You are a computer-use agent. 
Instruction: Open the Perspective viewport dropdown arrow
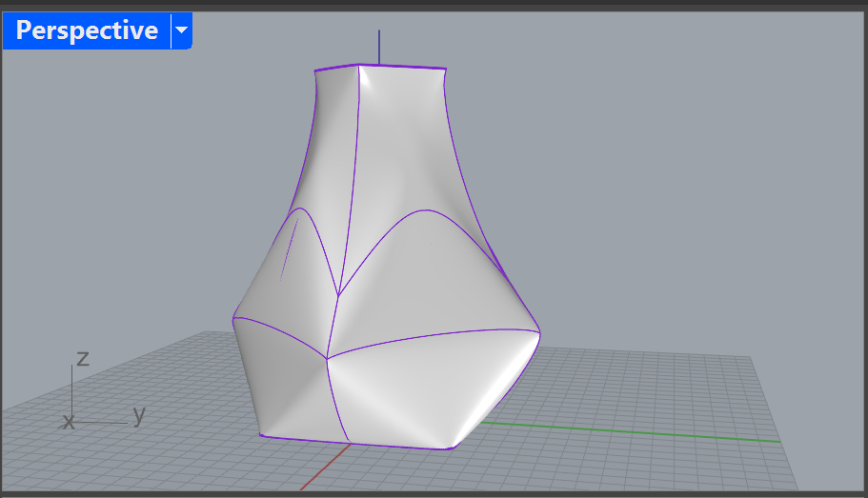(x=181, y=30)
